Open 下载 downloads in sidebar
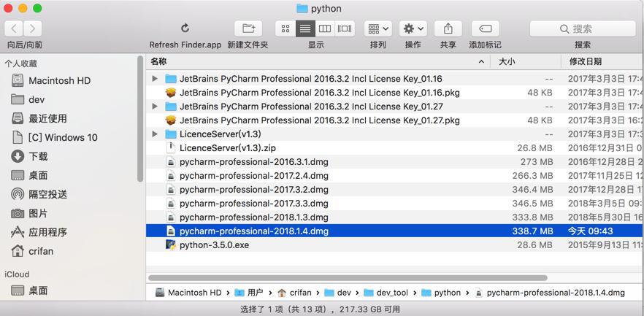644x316 pixels. 38,156
